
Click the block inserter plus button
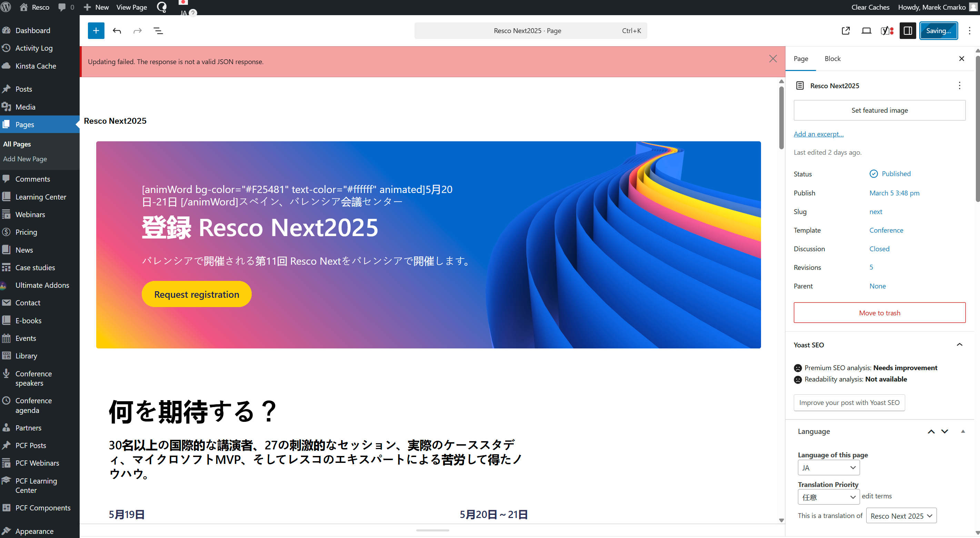pyautogui.click(x=96, y=31)
